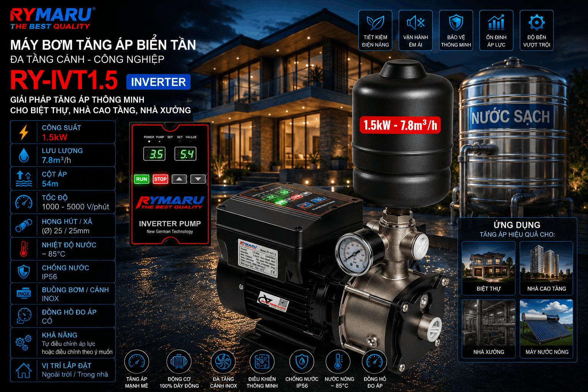
Task: Click the 1000 - 5000 V/phút speed value
Action: click(75, 207)
